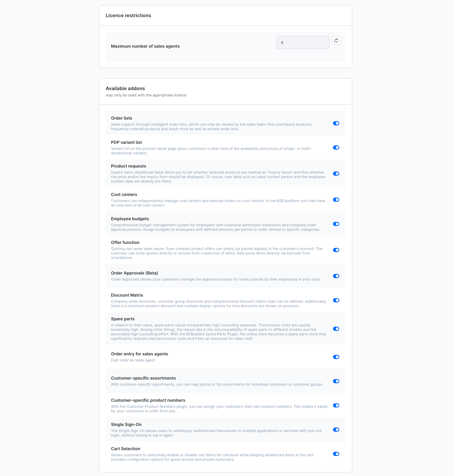The width and height of the screenshot is (454, 476).
Task: Turn off the Spare parts toggle
Action: pyautogui.click(x=336, y=329)
